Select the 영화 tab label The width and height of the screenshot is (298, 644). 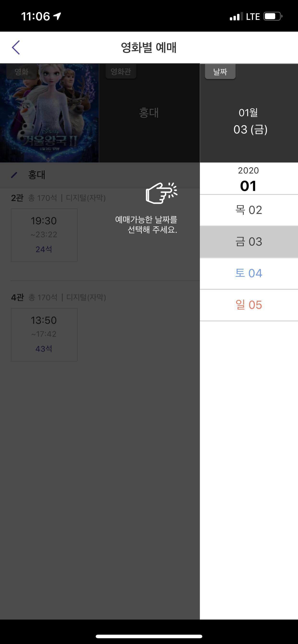[x=21, y=72]
